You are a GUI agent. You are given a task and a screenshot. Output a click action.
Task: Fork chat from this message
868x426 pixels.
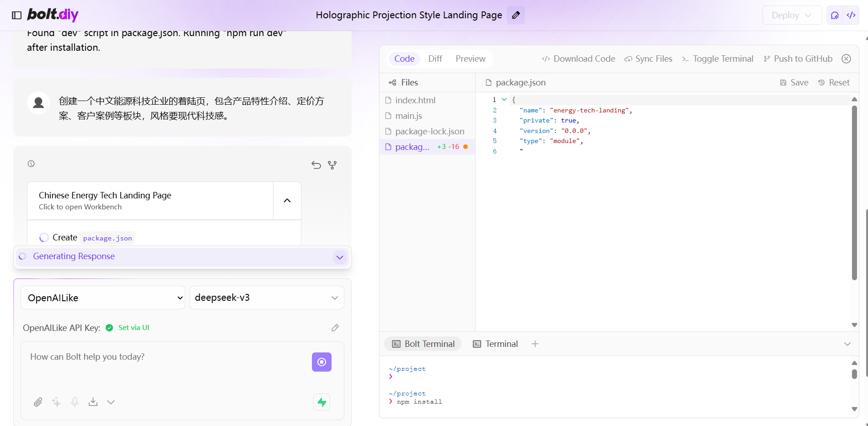[332, 165]
